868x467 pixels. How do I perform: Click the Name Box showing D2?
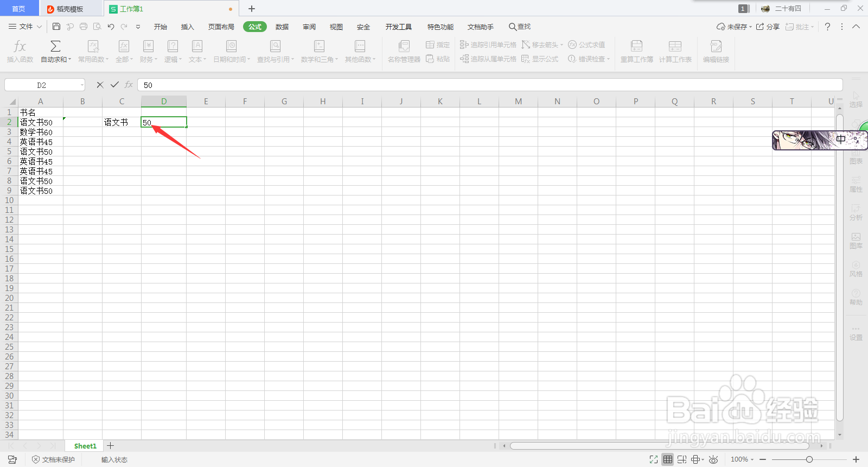[x=45, y=85]
